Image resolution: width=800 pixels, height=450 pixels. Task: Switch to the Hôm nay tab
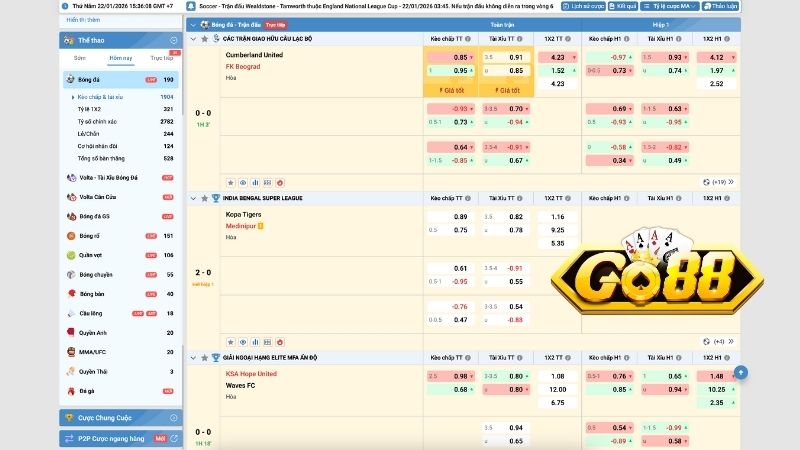[x=120, y=58]
